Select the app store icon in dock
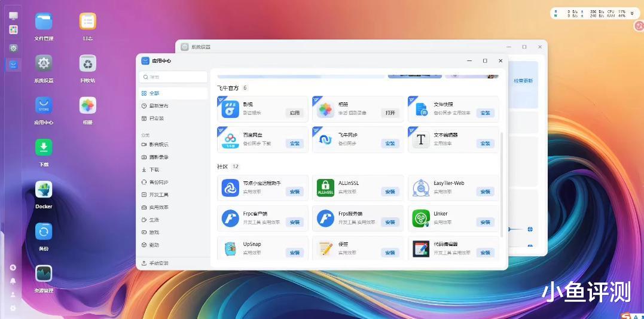The height and width of the screenshot is (319, 644). pos(14,65)
